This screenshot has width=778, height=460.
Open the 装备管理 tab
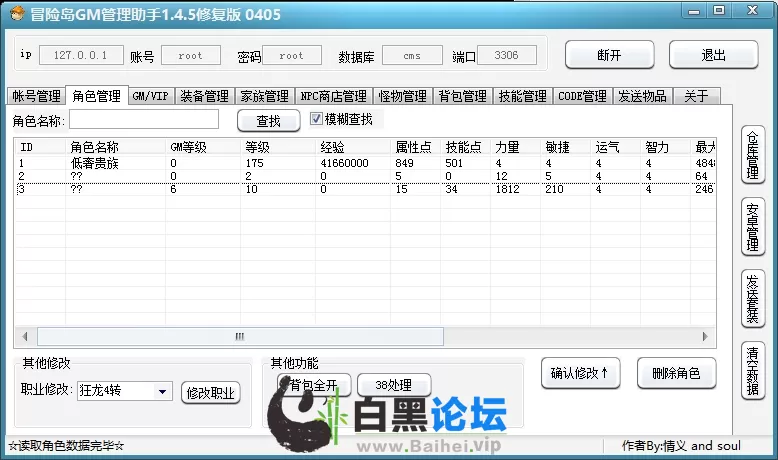point(204,96)
